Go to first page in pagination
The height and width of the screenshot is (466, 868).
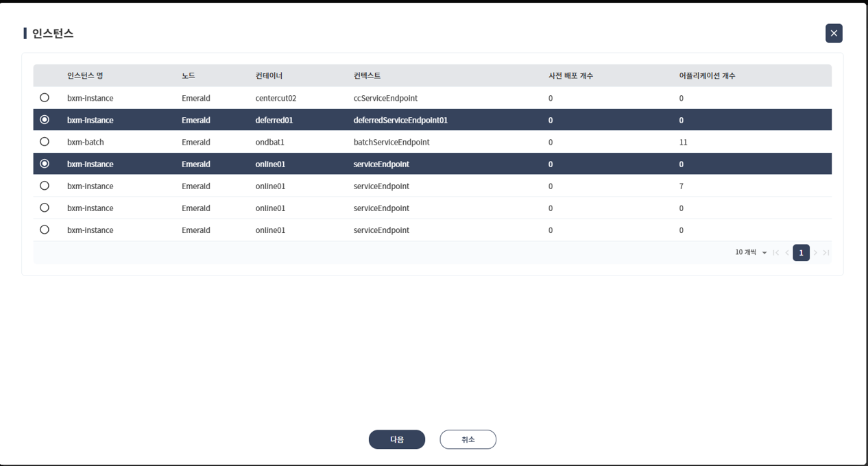[775, 253]
